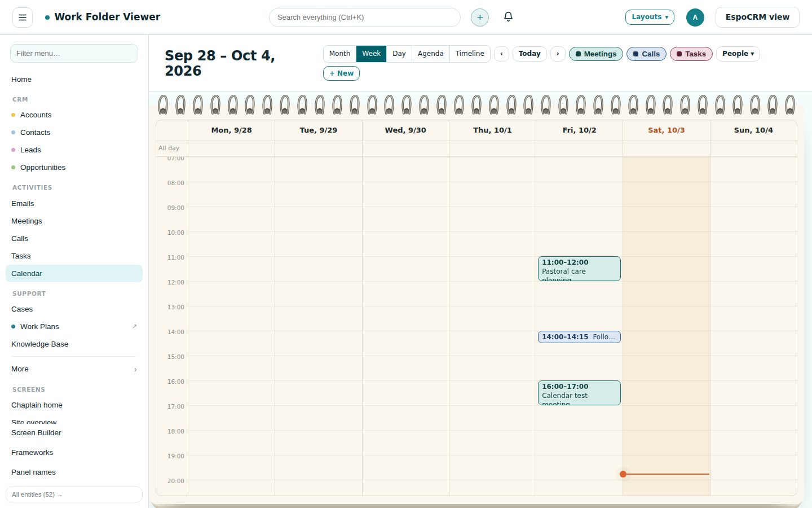Open Chaplain home screen
Viewport: 812px width, 508px height.
coord(74,405)
